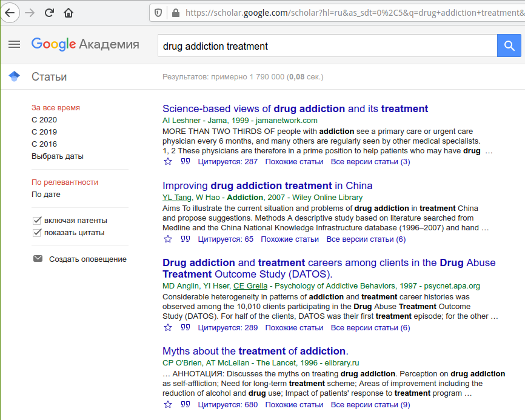525x420 pixels.
Task: Show 'Похожие статьи' for the Myths article
Action: click(294, 405)
